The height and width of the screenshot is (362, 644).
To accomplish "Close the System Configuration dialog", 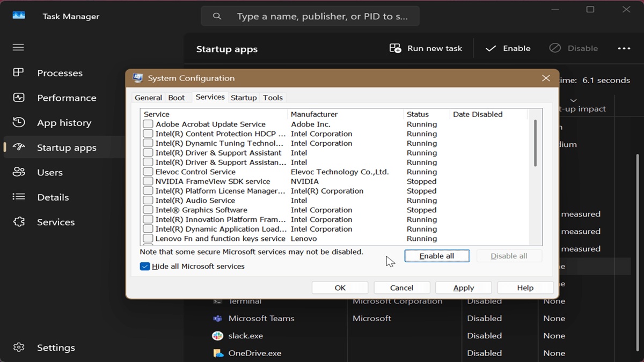I will [x=546, y=78].
